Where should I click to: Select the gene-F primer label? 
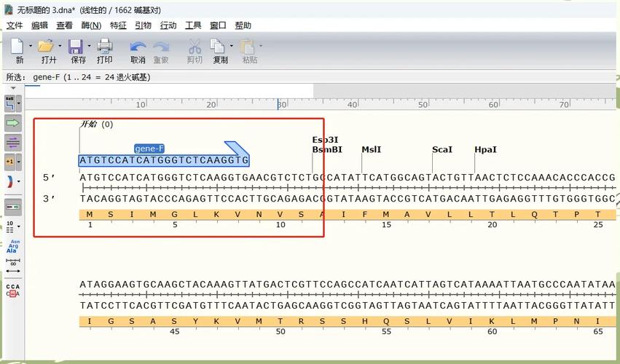point(149,149)
